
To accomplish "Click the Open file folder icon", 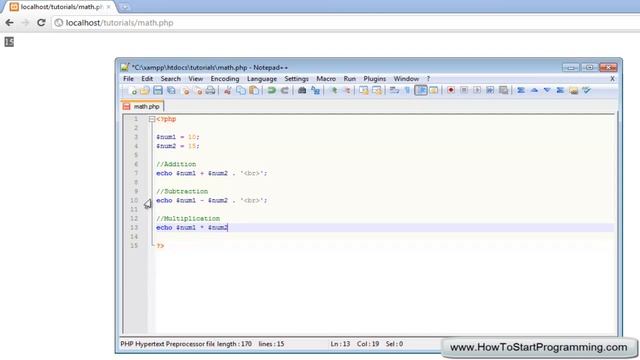I will pos(145,91).
